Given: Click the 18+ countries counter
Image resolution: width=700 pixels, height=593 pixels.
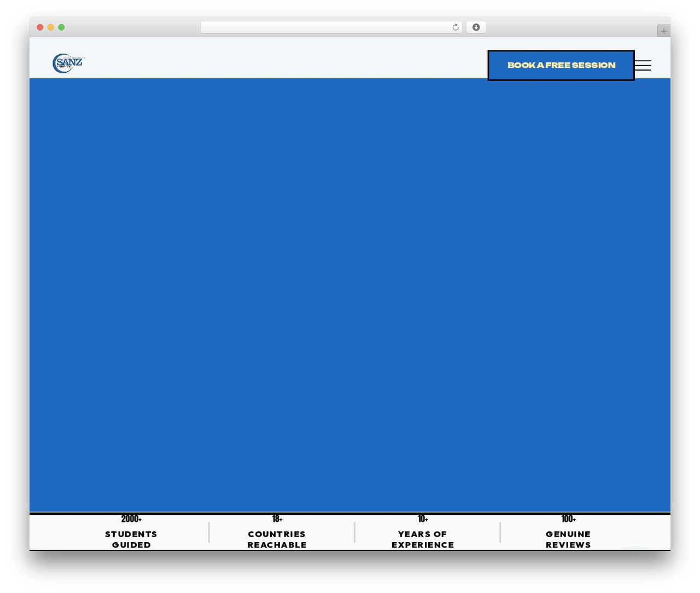Looking at the screenshot, I should pyautogui.click(x=277, y=519).
